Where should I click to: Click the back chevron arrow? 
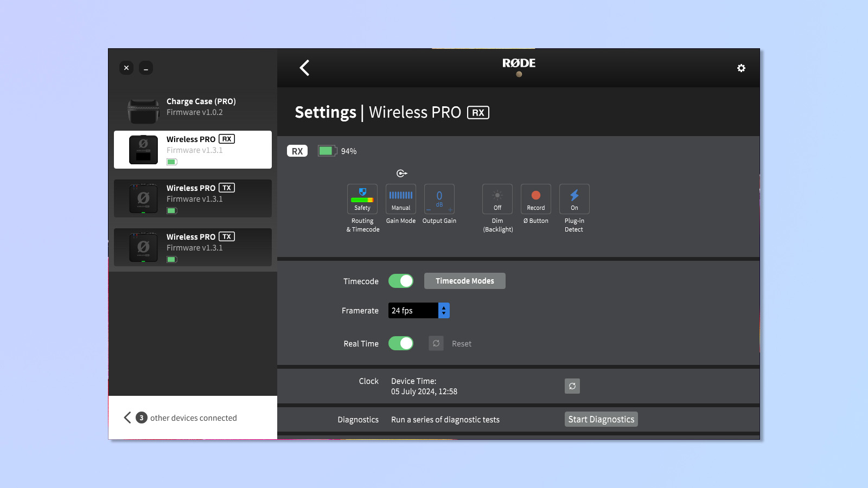304,68
